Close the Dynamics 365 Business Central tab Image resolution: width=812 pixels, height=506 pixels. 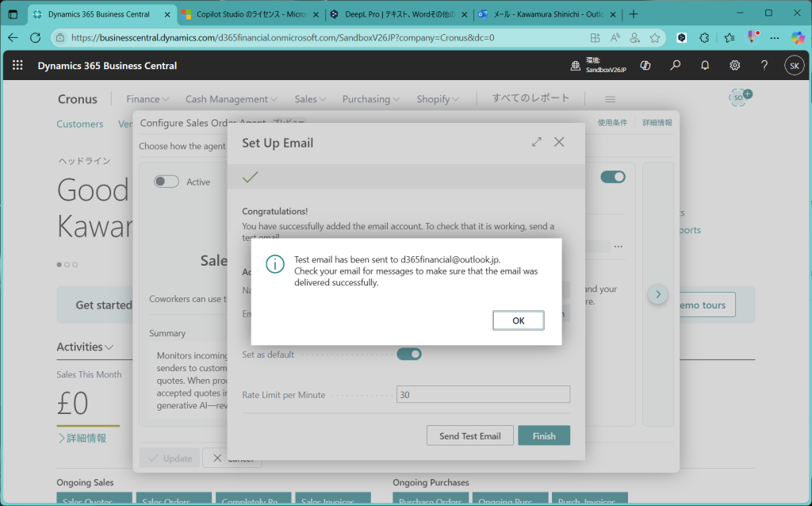coord(167,14)
